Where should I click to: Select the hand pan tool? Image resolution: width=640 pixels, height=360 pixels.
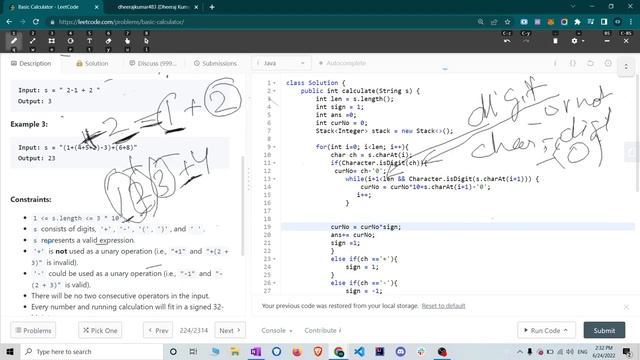(127, 41)
